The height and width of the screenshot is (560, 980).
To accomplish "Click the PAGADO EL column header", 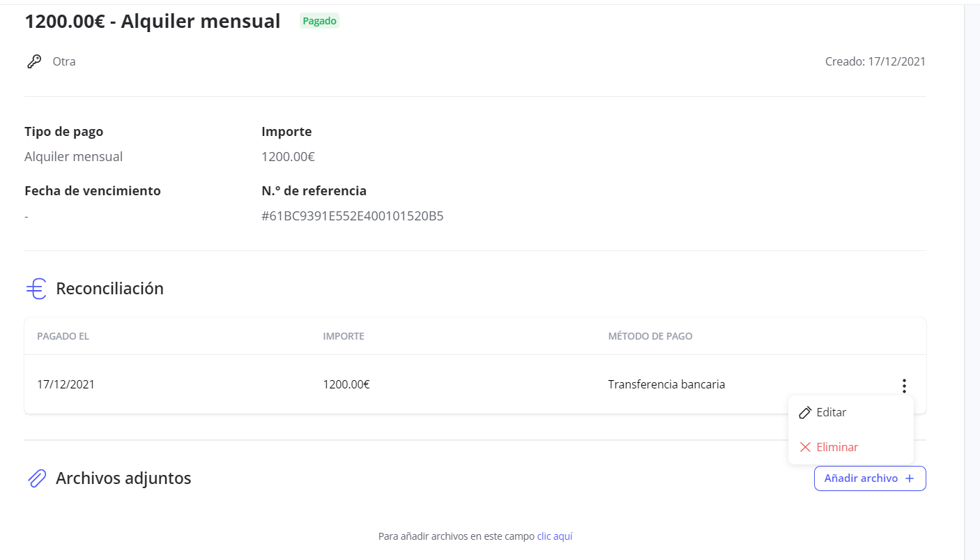I will click(x=63, y=336).
